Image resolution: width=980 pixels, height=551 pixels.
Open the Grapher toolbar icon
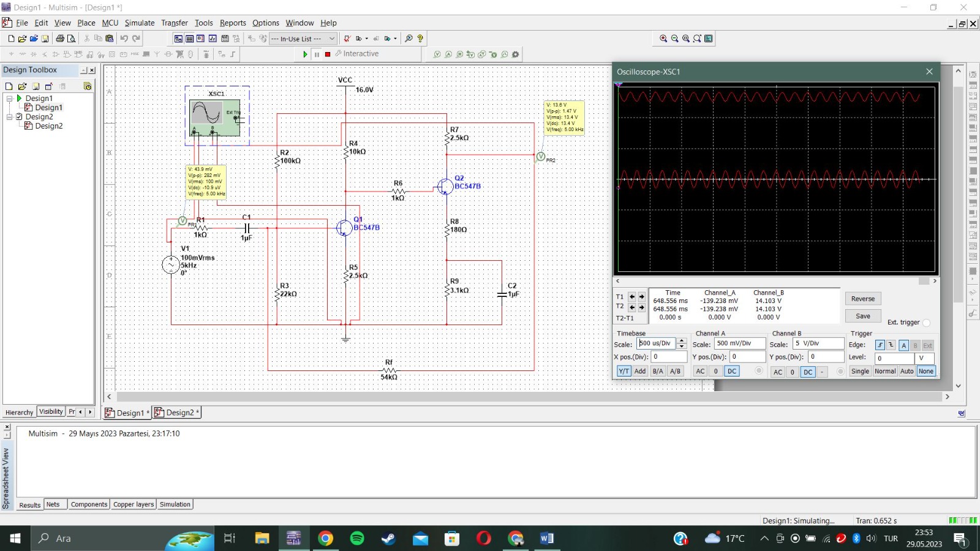click(x=213, y=39)
